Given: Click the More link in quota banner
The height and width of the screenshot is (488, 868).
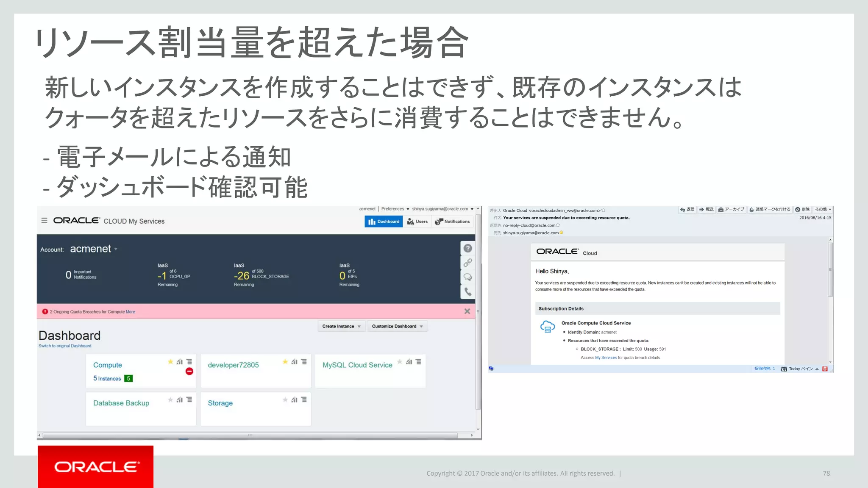Looking at the screenshot, I should pos(130,312).
